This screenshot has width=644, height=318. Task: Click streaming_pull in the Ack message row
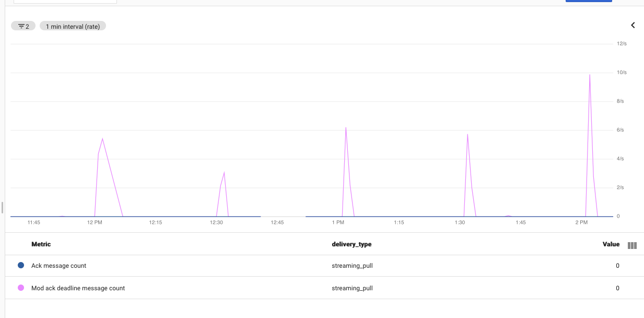tap(352, 266)
